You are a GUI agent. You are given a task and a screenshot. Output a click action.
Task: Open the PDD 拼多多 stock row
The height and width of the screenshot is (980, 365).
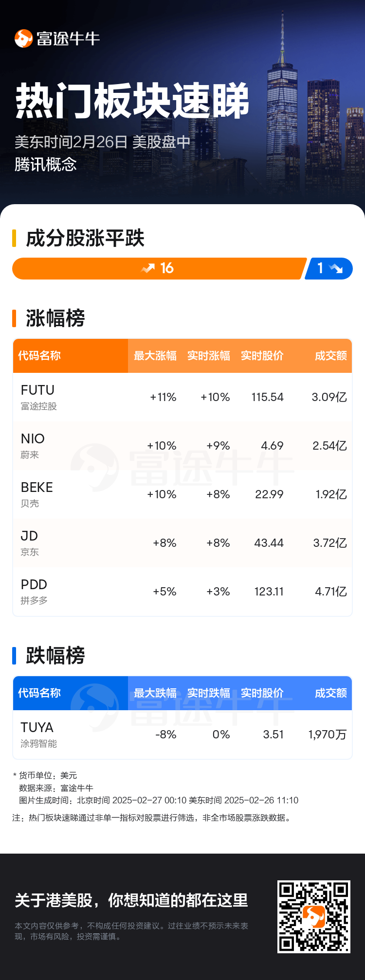[182, 592]
